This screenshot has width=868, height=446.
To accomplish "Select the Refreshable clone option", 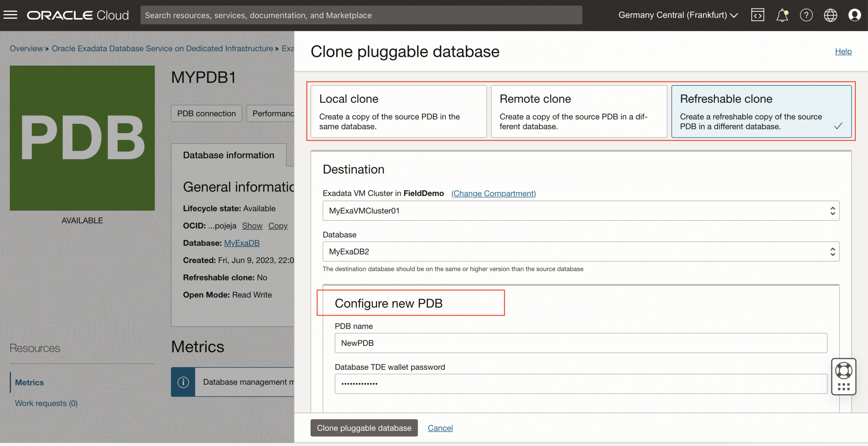I will (762, 111).
